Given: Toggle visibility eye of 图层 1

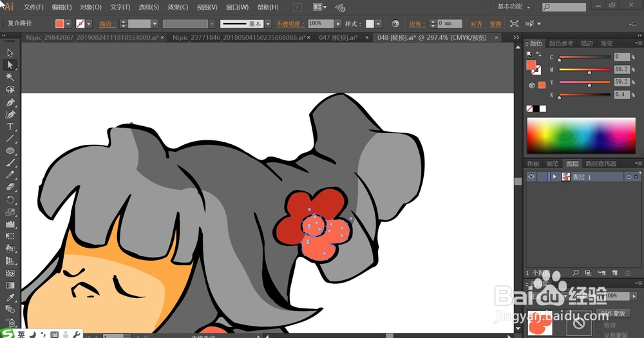Looking at the screenshot, I should click(531, 176).
